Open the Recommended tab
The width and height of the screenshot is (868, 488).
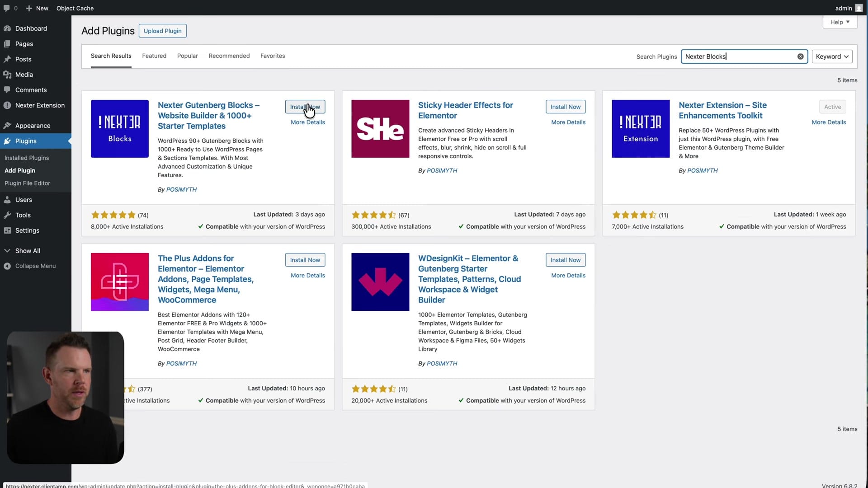[x=229, y=56]
